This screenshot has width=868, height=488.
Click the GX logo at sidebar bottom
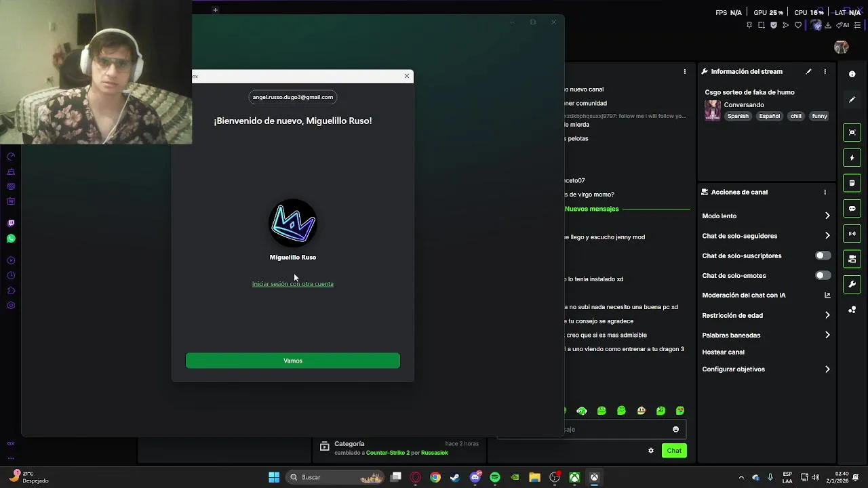[x=11, y=443]
